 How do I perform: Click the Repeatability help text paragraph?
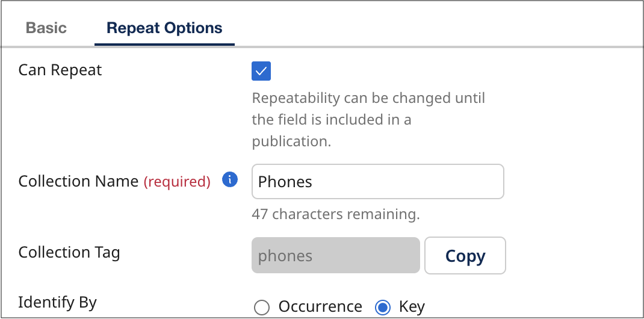click(x=368, y=120)
